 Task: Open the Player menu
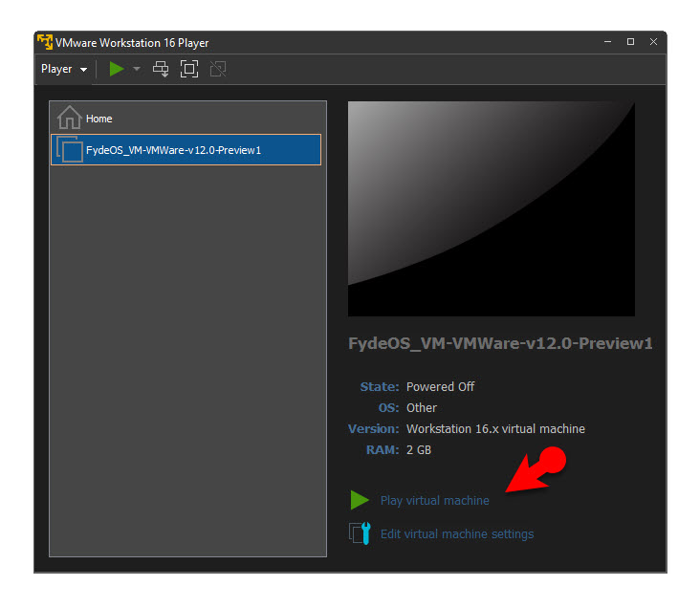pos(64,69)
